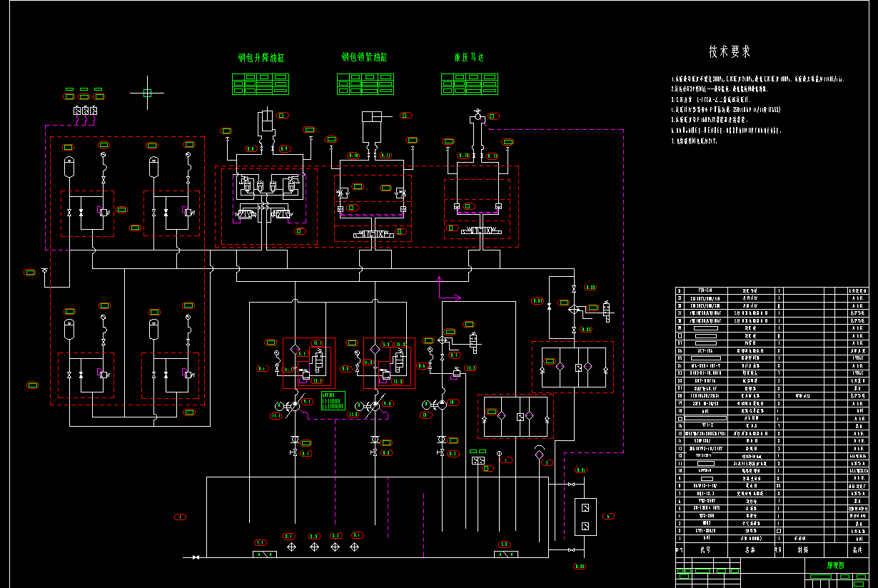Viewport: 878px width, 588px height.
Task: Select the filter symbol at balloon 2
Action: [538, 453]
